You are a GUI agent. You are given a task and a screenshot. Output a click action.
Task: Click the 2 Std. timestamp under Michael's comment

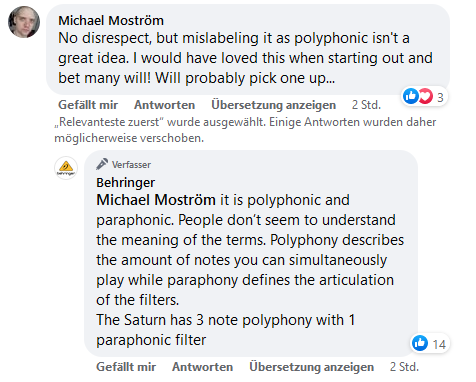click(366, 105)
